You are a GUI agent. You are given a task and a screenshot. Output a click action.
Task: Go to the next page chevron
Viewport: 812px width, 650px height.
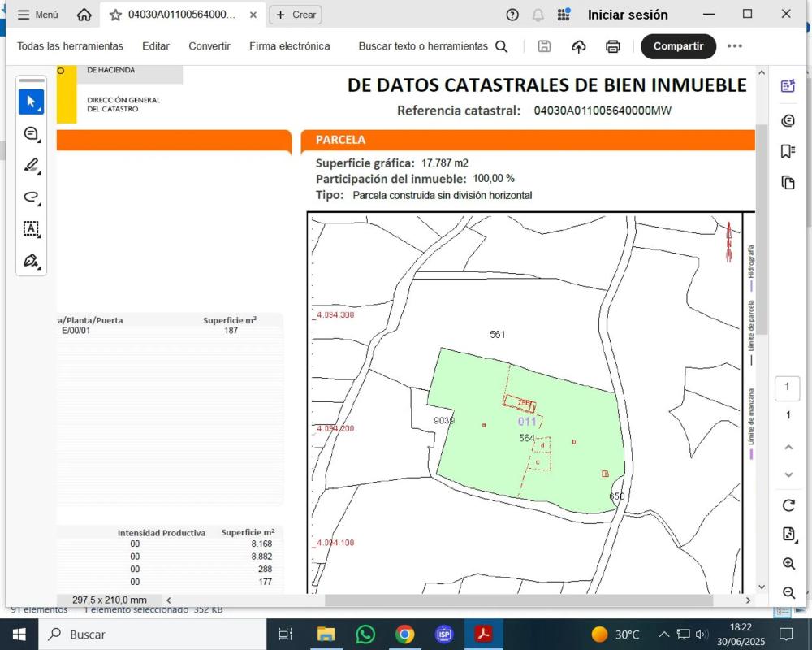click(788, 474)
